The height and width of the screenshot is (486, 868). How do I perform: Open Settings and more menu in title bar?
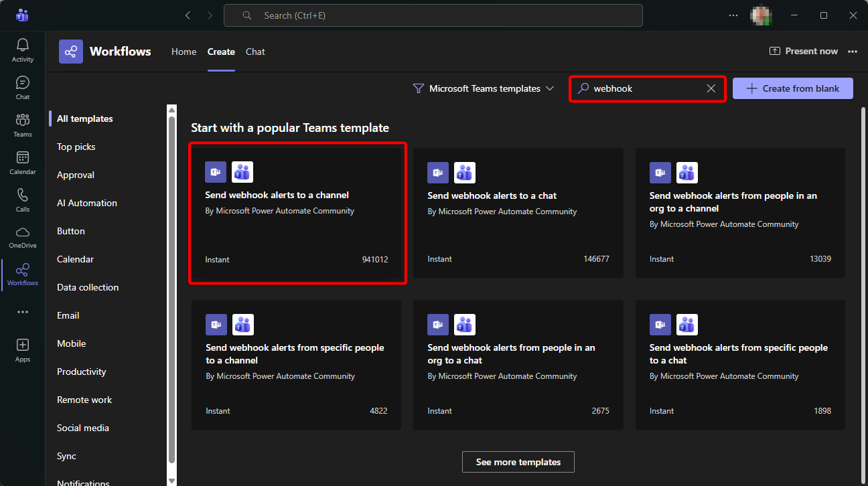tap(734, 15)
